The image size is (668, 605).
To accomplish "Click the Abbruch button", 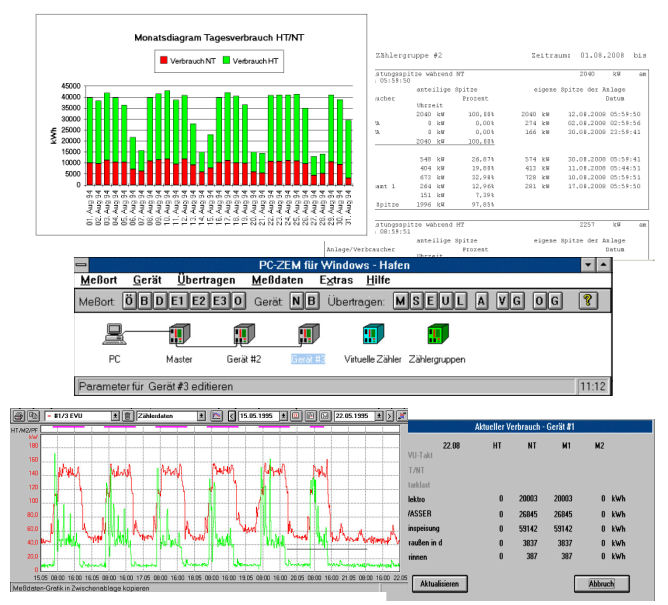I will tap(602, 583).
